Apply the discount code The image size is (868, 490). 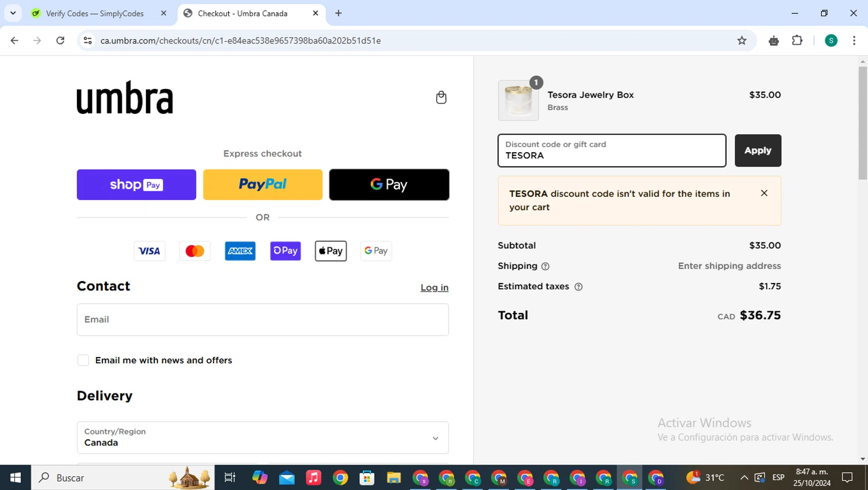(758, 150)
